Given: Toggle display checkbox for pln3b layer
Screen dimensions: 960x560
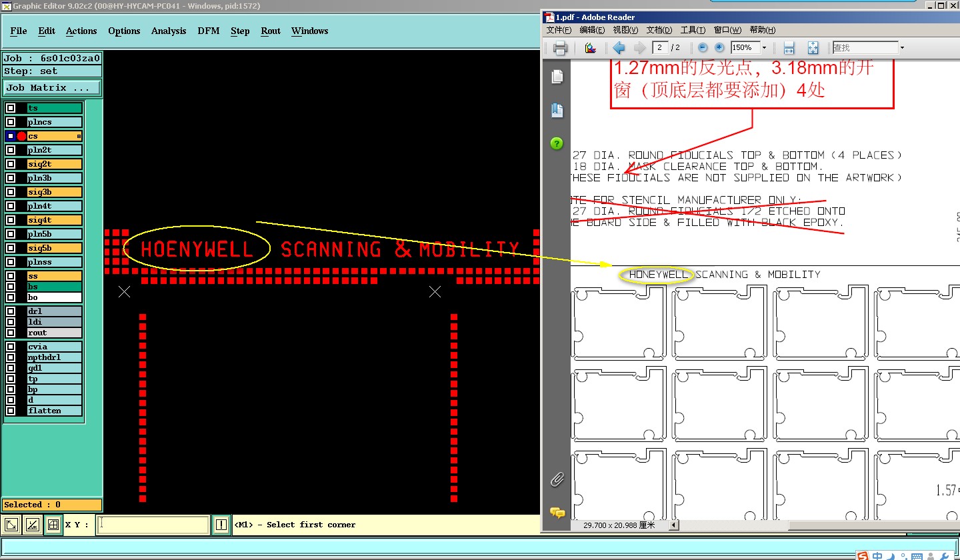Looking at the screenshot, I should 11,178.
